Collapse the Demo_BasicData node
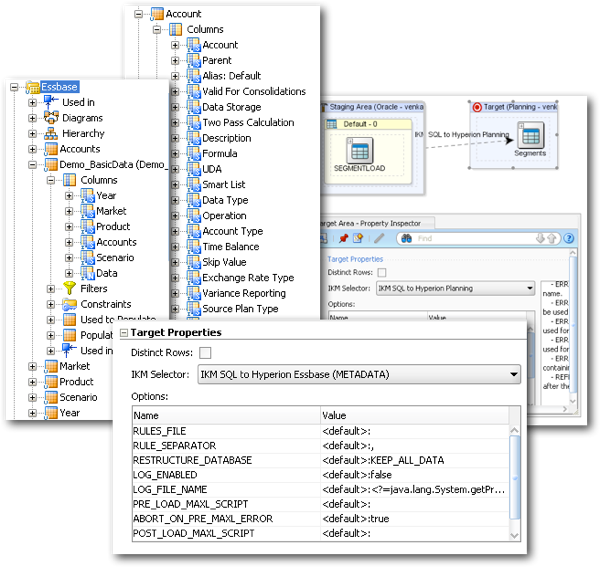Image resolution: width=600 pixels, height=567 pixels. [x=33, y=165]
